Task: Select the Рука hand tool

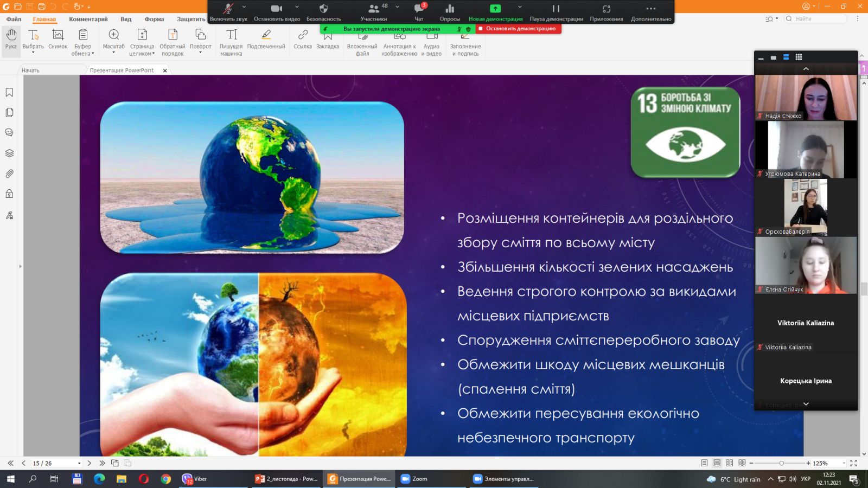Action: point(11,41)
